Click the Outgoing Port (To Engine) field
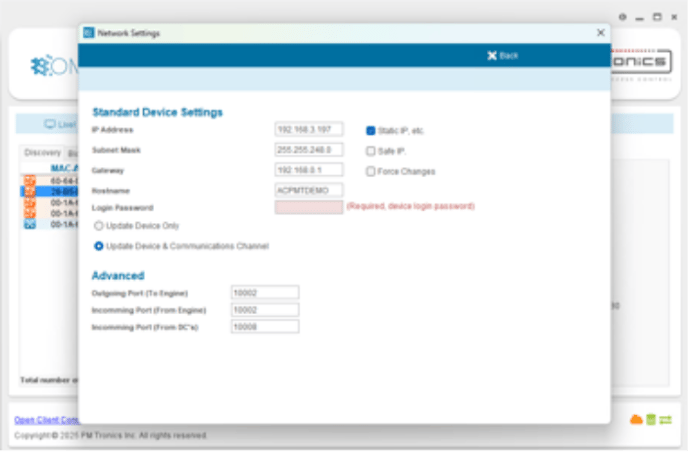688x452 pixels. coord(264,292)
